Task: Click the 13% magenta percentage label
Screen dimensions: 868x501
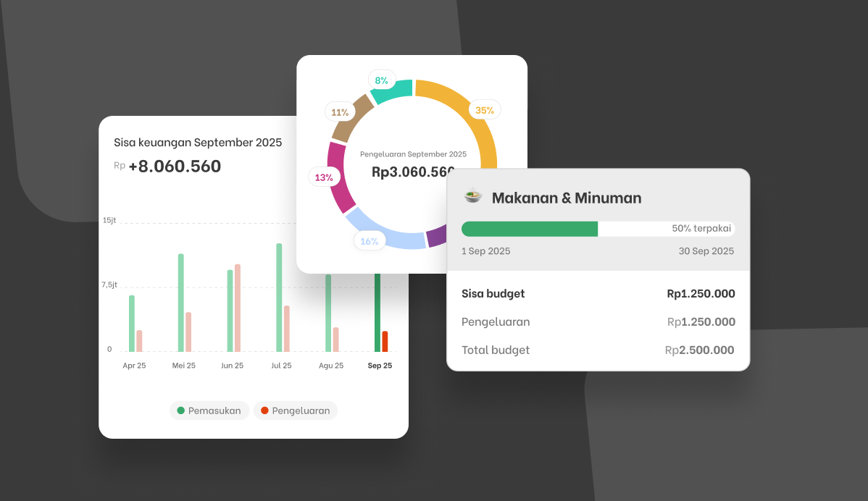Action: pos(324,177)
